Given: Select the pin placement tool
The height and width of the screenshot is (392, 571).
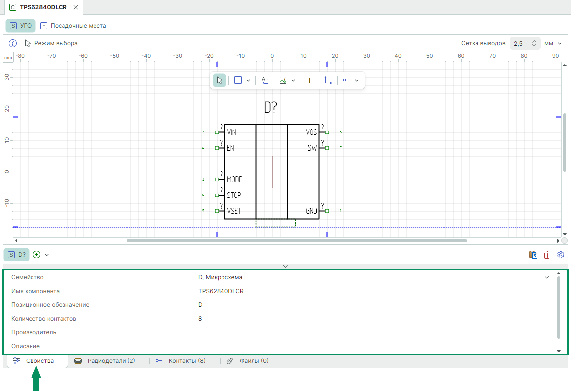Looking at the screenshot, I should point(347,80).
